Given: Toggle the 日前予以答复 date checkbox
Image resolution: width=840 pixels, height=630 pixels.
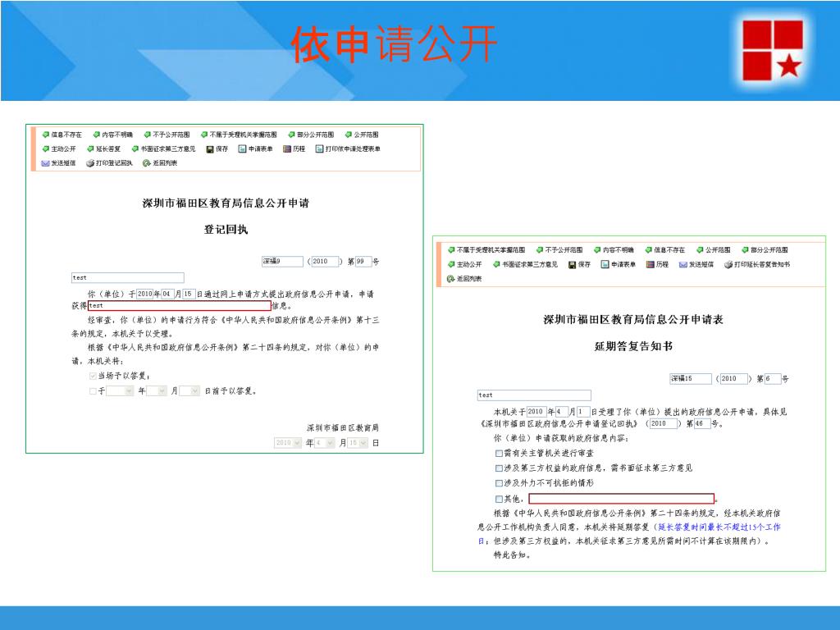Looking at the screenshot, I should click(x=93, y=391).
